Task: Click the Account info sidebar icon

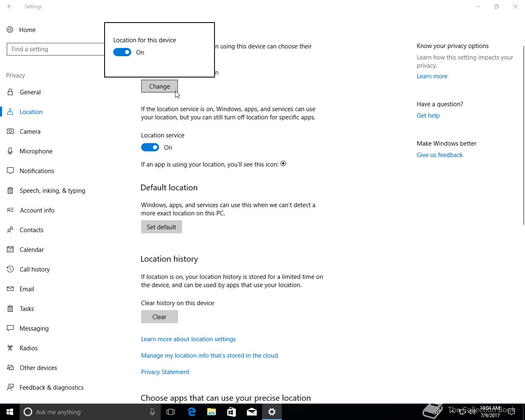Action: (10, 210)
